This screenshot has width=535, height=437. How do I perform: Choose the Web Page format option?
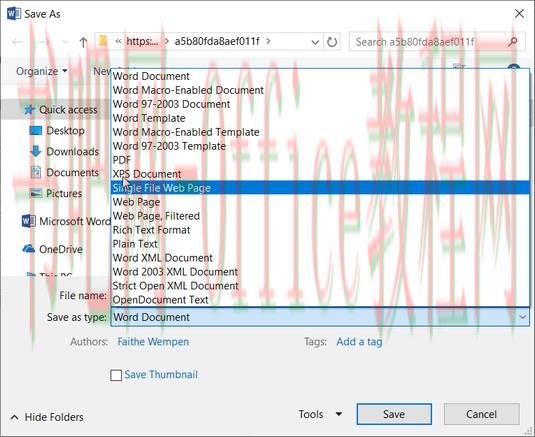[320, 202]
